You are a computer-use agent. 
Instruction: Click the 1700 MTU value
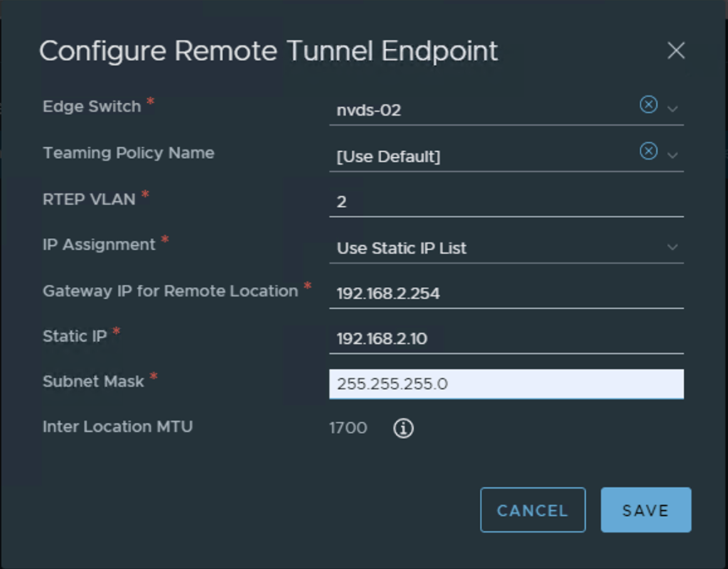(348, 428)
